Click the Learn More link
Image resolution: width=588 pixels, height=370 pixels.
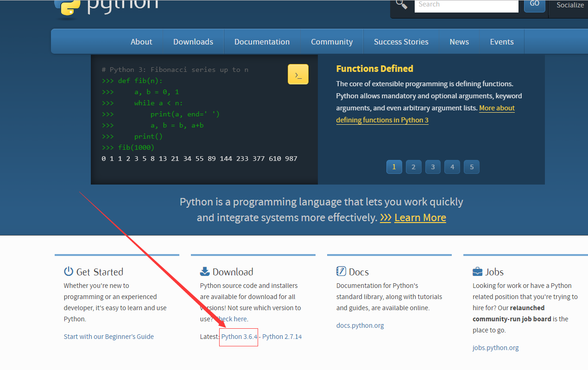[420, 217]
